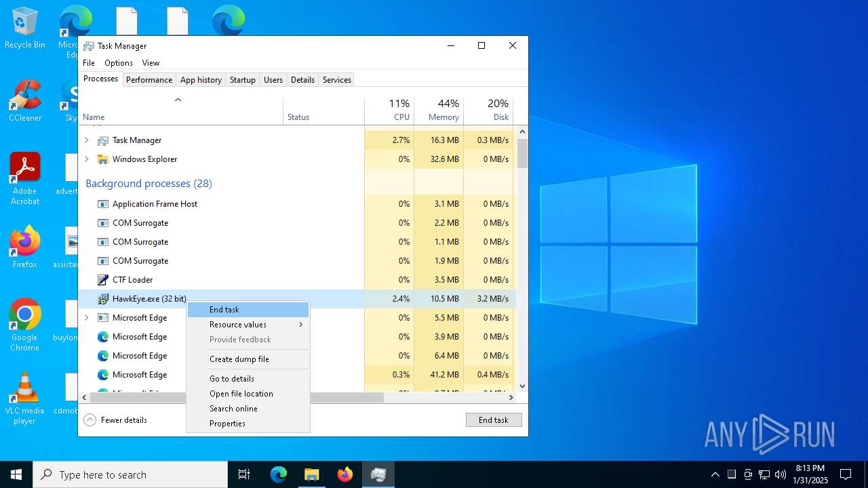
Task: Switch to the Startup tab
Action: click(x=242, y=80)
